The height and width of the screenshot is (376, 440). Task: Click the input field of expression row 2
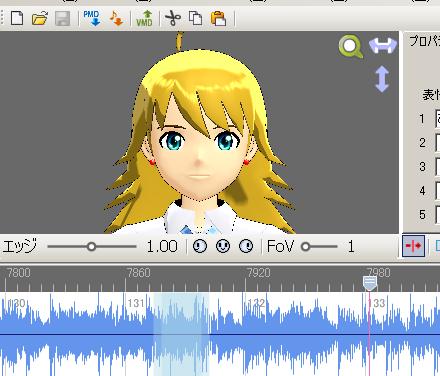438,142
